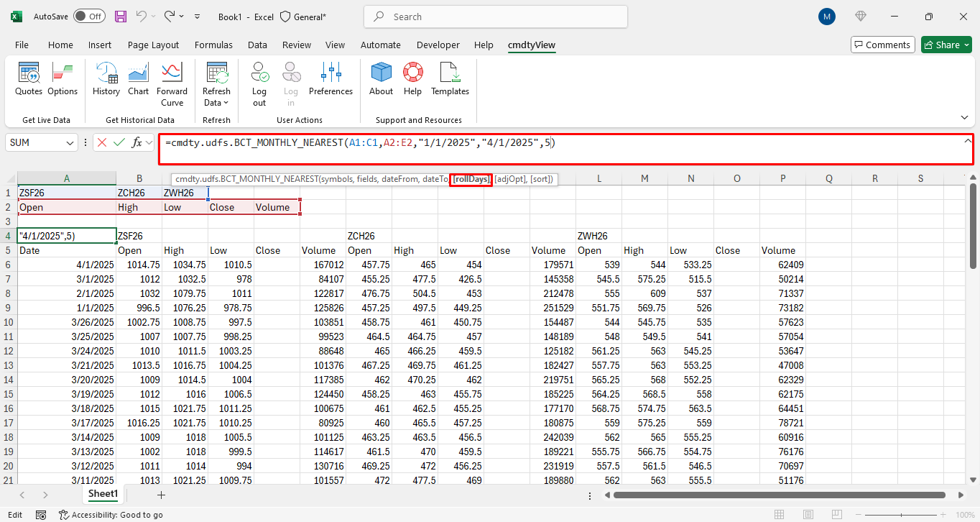Switch to the Formulas tab
Screen dimensions: 980x522
213,45
